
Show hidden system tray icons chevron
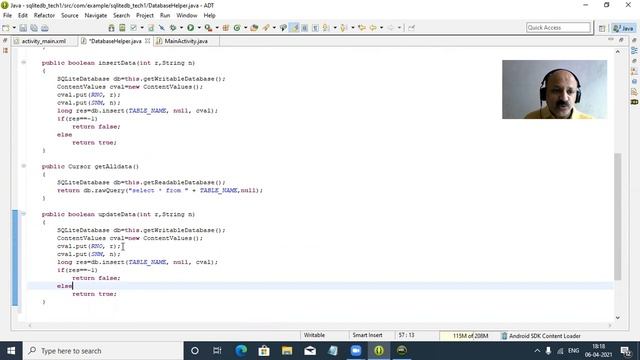[x=537, y=351]
